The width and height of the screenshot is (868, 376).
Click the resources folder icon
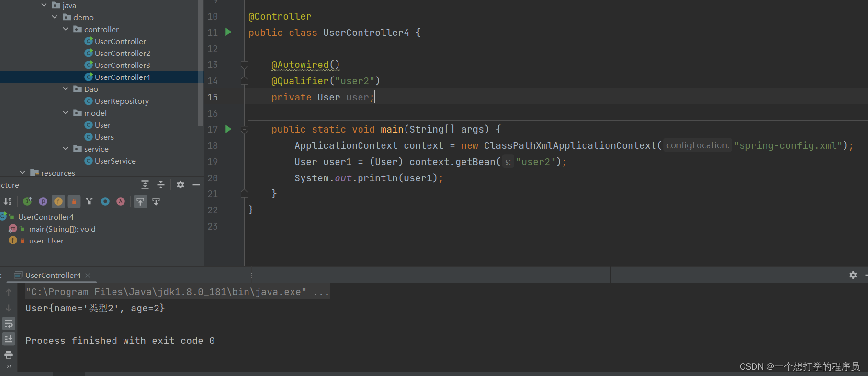pos(34,173)
